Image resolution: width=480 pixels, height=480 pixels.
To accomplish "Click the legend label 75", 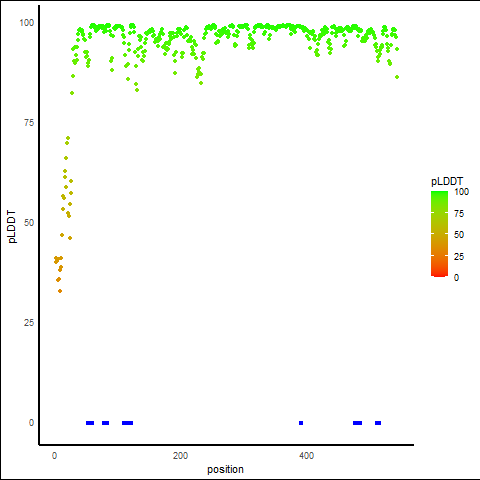I will (x=459, y=214).
